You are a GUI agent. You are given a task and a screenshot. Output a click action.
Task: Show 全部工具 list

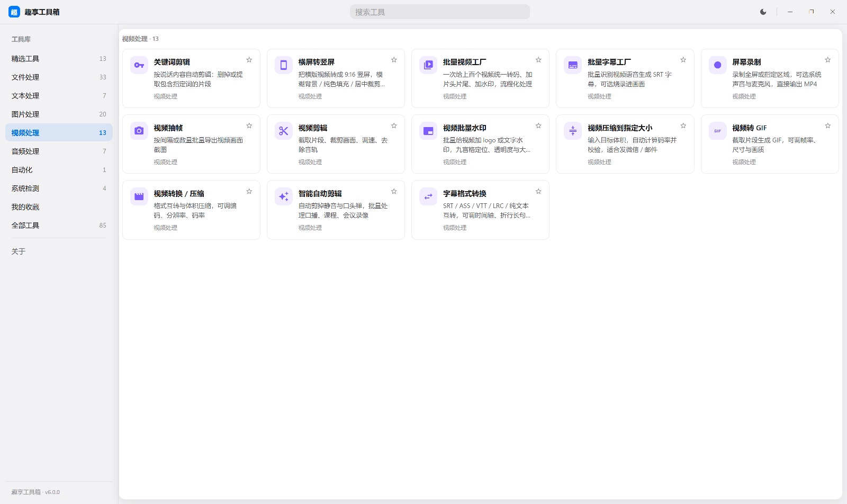pos(59,226)
